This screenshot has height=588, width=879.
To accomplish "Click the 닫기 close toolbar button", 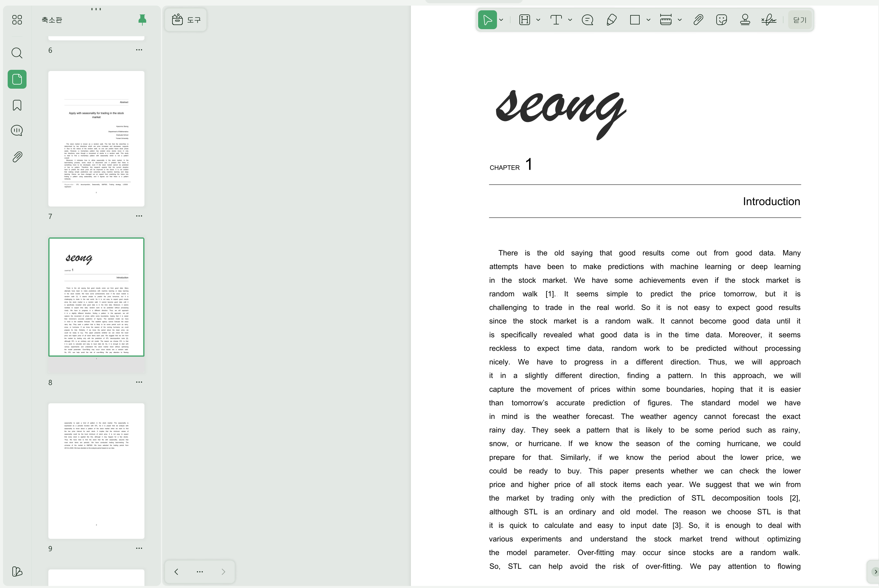I will [799, 19].
